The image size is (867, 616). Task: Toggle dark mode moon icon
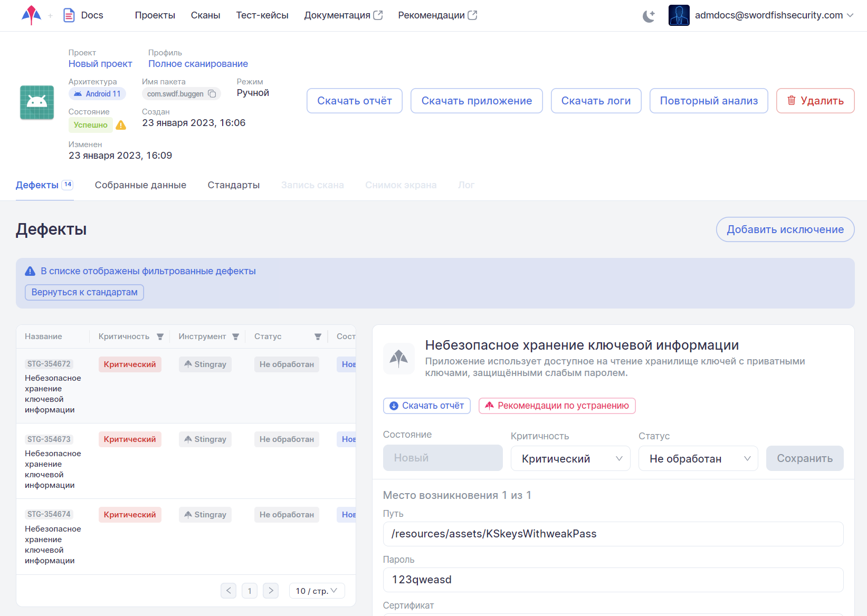(649, 16)
